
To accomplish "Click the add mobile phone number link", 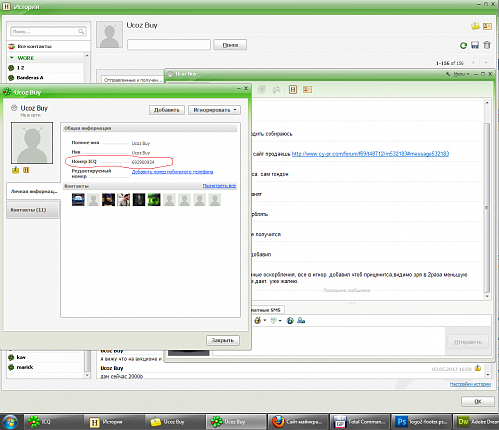I will 172,172.
